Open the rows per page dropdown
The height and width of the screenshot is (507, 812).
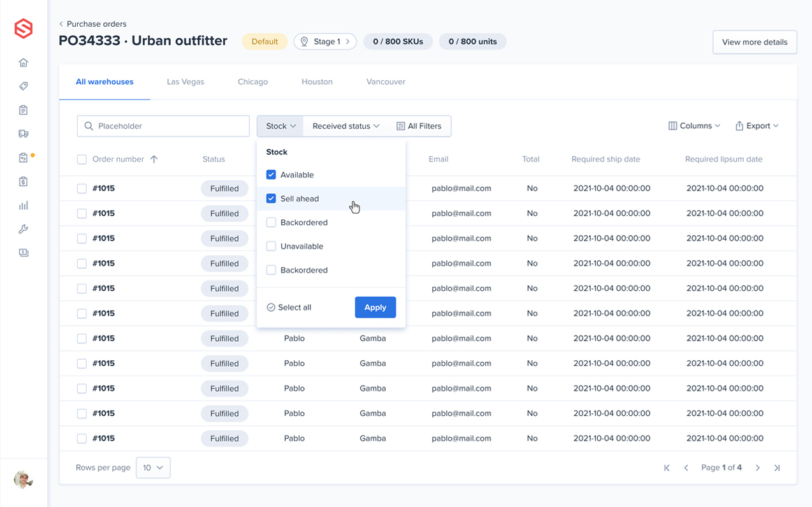tap(153, 468)
